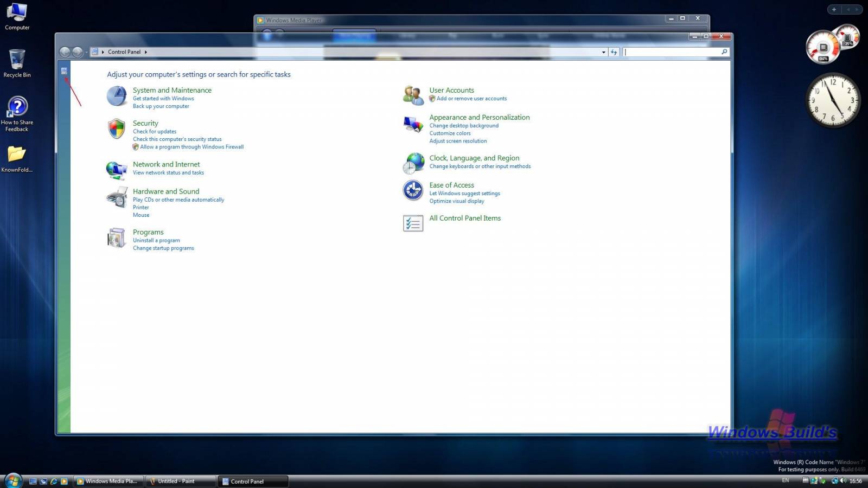Click Check for updates

(155, 132)
